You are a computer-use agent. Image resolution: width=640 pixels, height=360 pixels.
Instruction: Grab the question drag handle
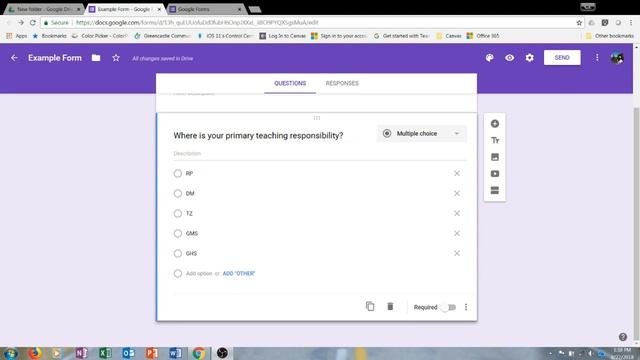(x=317, y=118)
